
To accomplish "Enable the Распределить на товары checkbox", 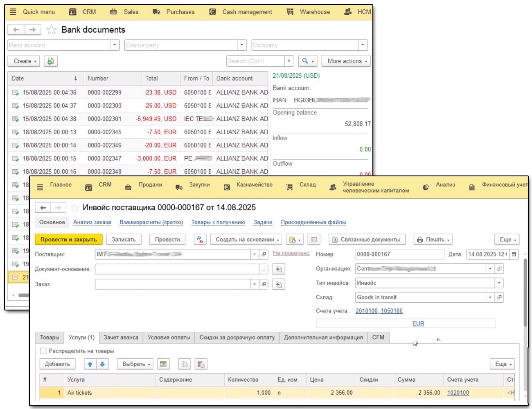I will 43,351.
